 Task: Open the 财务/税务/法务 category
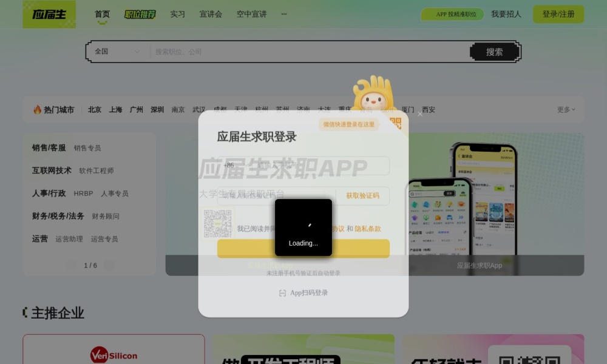(58, 216)
